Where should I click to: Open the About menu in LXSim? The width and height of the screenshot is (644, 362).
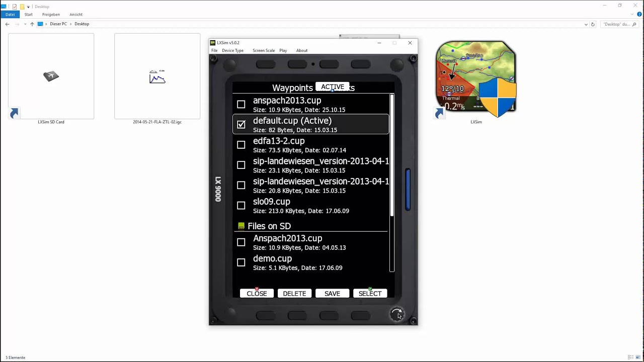point(302,50)
